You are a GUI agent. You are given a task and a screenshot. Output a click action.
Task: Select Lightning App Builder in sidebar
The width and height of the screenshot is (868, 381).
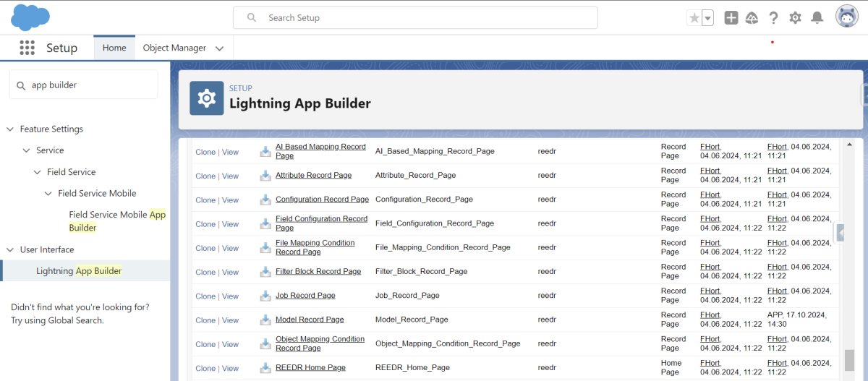[x=79, y=271]
